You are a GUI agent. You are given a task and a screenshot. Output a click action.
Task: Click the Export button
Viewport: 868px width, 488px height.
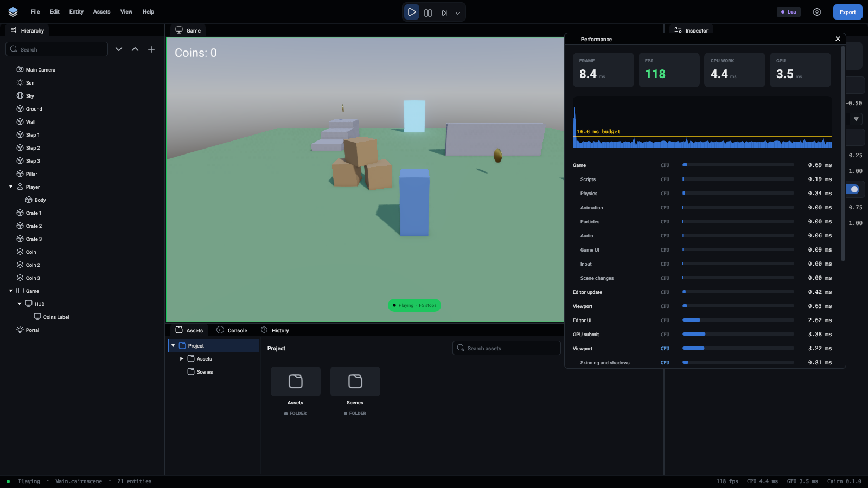847,12
